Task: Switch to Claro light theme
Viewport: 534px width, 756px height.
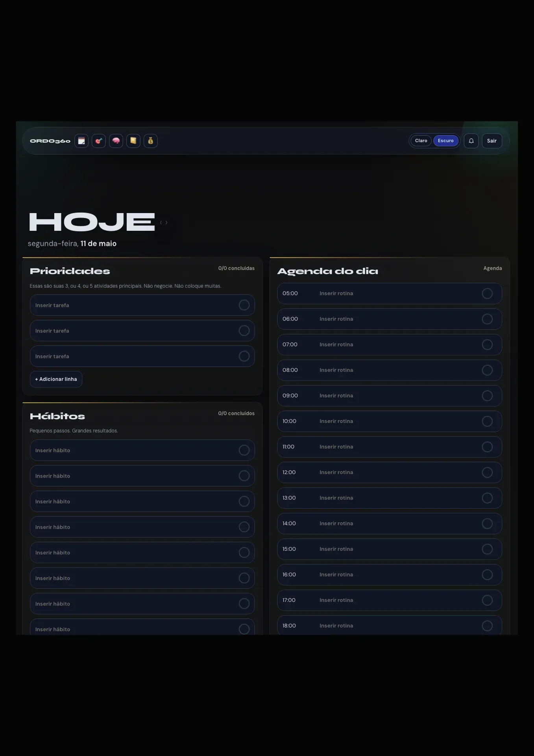Action: click(x=421, y=141)
